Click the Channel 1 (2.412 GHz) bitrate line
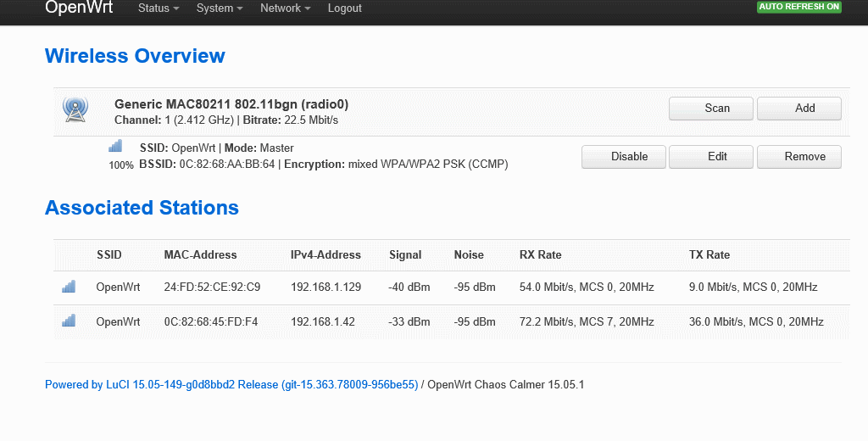The height and width of the screenshot is (441, 868). coord(226,120)
